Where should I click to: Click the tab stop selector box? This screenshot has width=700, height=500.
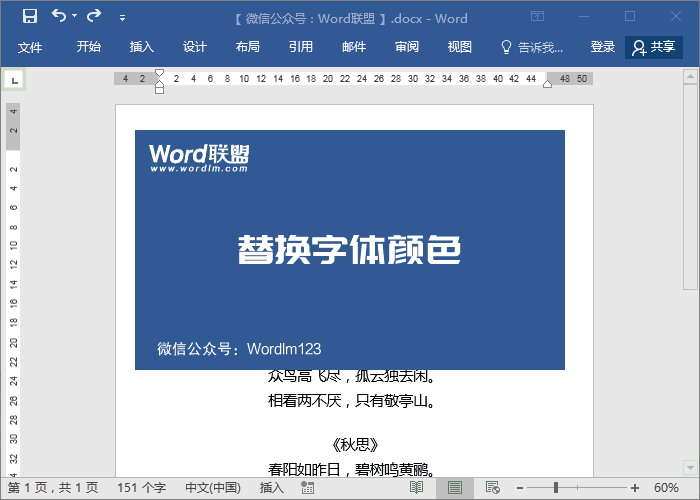tap(14, 80)
